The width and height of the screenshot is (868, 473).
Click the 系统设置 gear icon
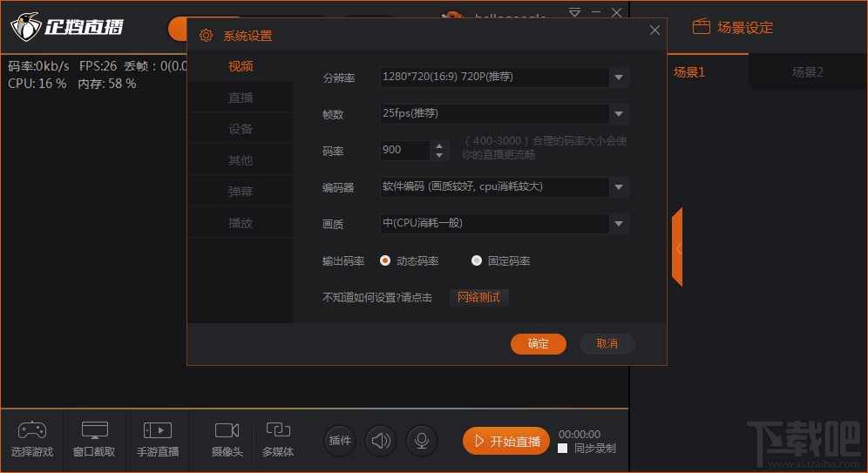[x=206, y=36]
